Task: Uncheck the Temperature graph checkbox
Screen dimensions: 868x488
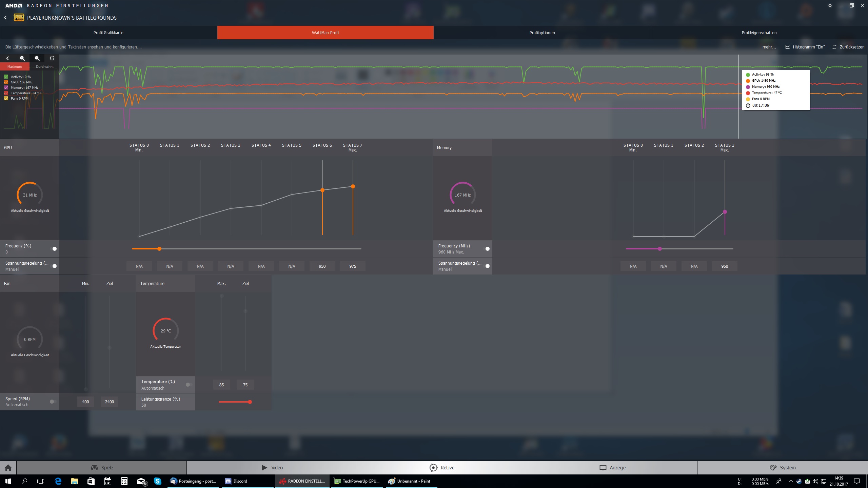Action: point(6,93)
